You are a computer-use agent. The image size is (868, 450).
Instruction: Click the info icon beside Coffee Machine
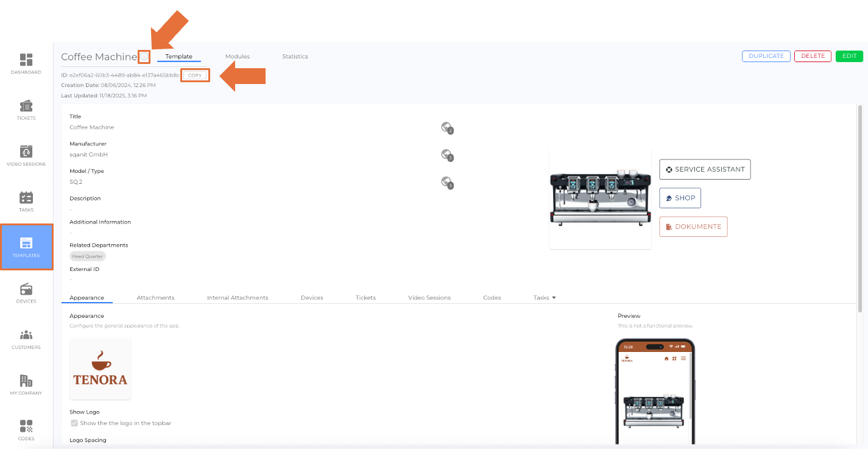point(144,57)
